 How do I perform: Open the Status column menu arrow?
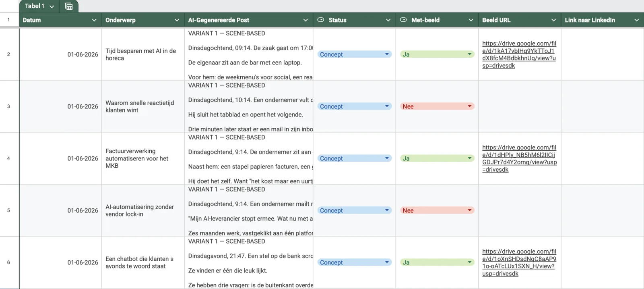tap(388, 20)
